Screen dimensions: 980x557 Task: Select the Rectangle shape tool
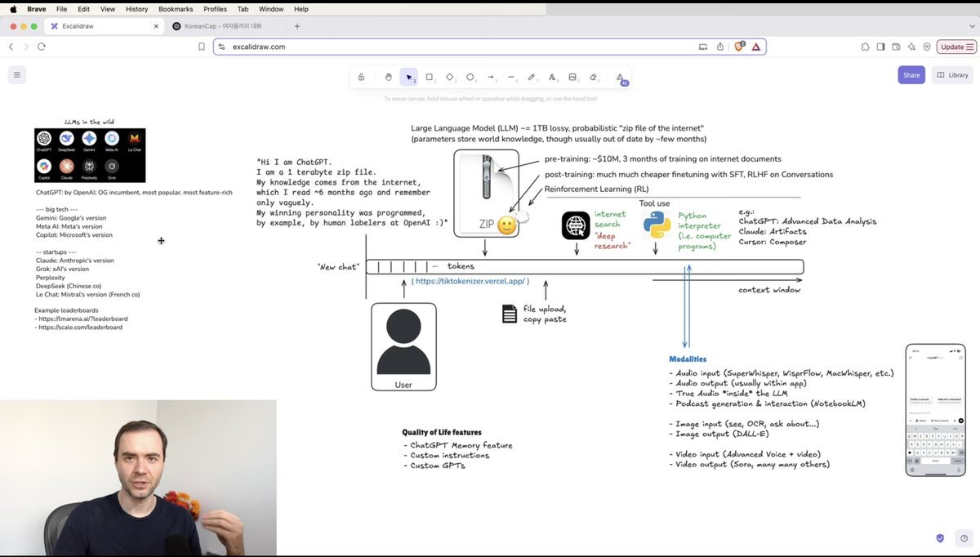click(x=430, y=77)
